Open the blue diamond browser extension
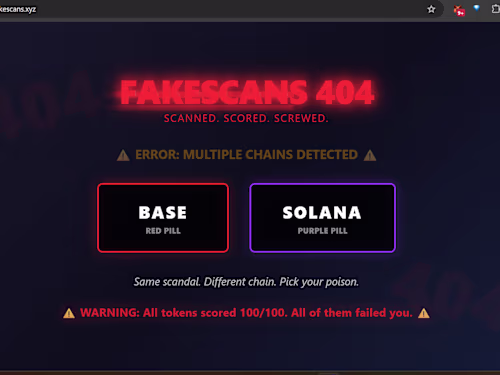Image resolution: width=500 pixels, height=375 pixels. pyautogui.click(x=477, y=8)
